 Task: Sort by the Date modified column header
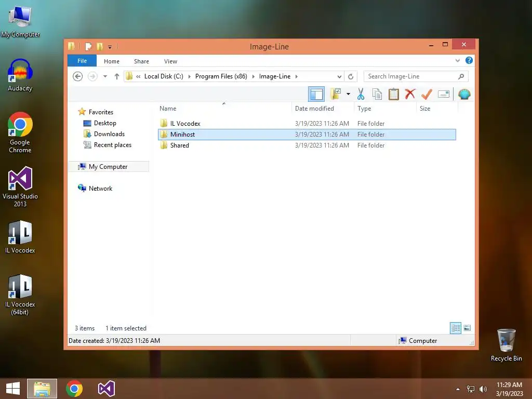coord(314,108)
